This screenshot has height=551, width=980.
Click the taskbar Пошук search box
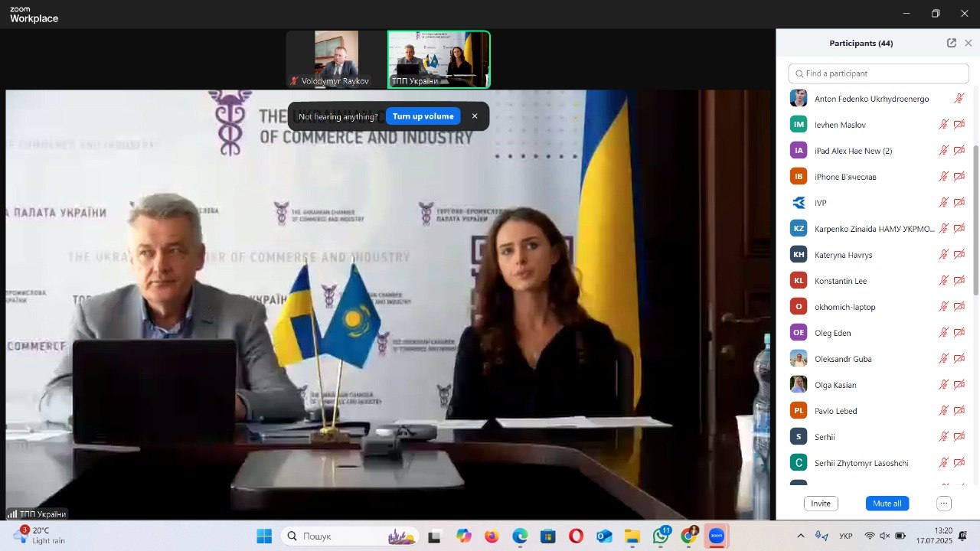tap(350, 536)
